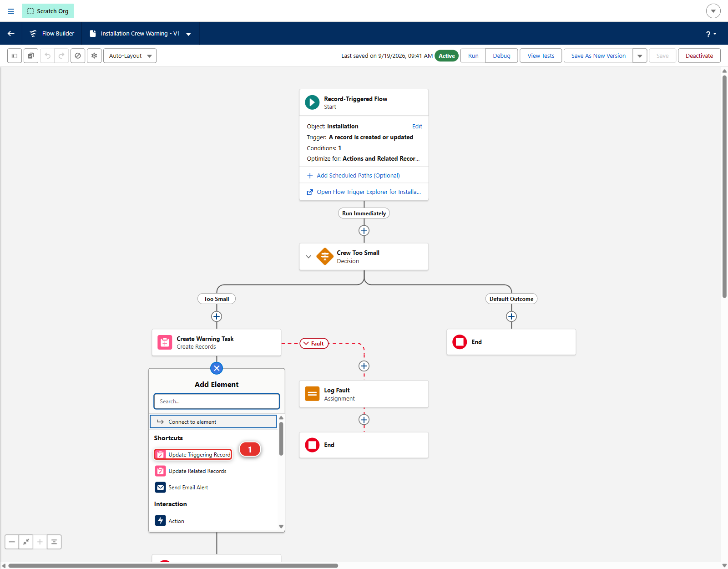
Task: Click the select elements toolbar icon
Action: (31, 56)
